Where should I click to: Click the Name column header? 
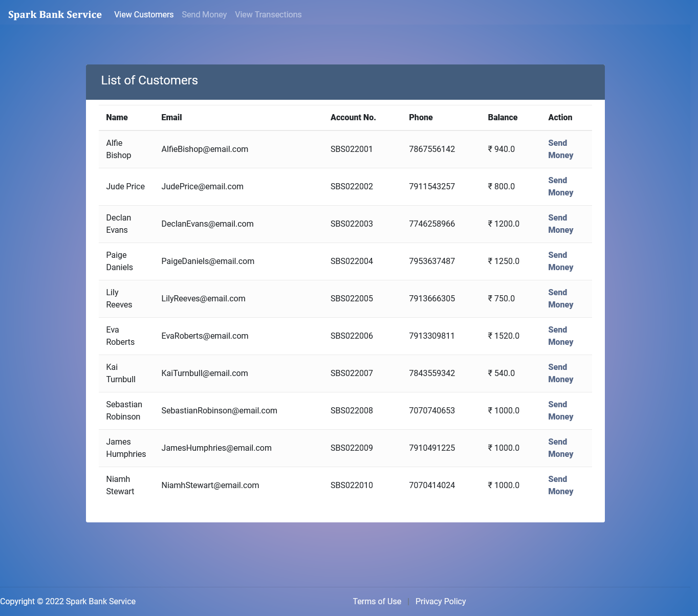[x=116, y=117]
